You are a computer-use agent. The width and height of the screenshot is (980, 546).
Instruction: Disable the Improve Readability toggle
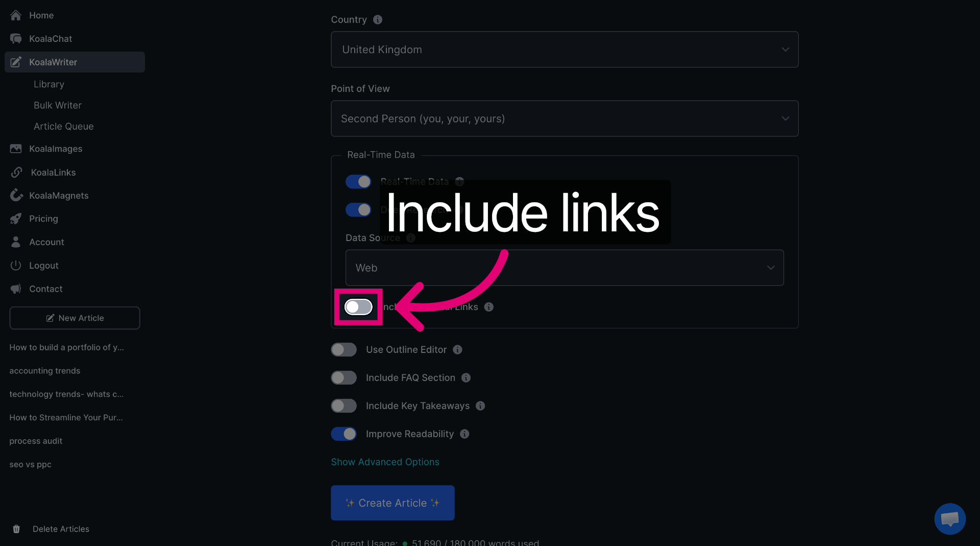(x=344, y=434)
